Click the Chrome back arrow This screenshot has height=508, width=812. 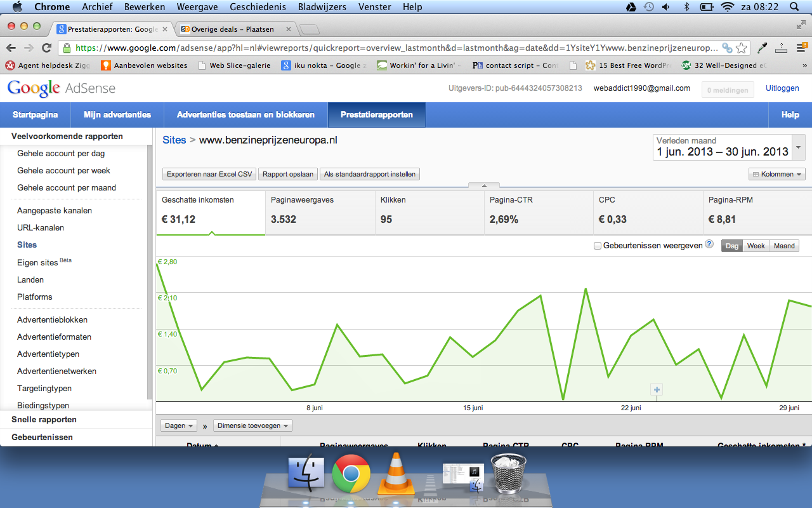[x=11, y=48]
